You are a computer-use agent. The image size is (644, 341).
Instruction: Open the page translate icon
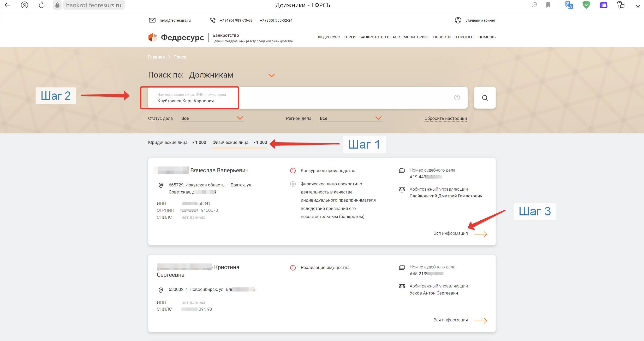coord(569,5)
